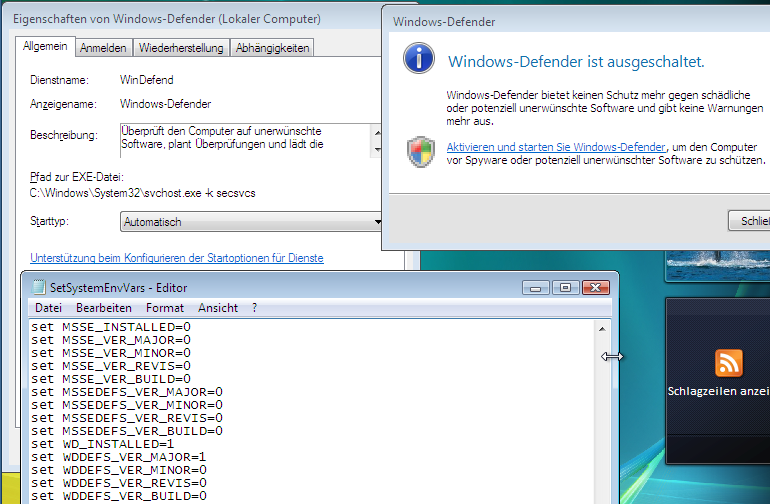
Task: Open the Wiederherstellung tab
Action: tap(181, 47)
